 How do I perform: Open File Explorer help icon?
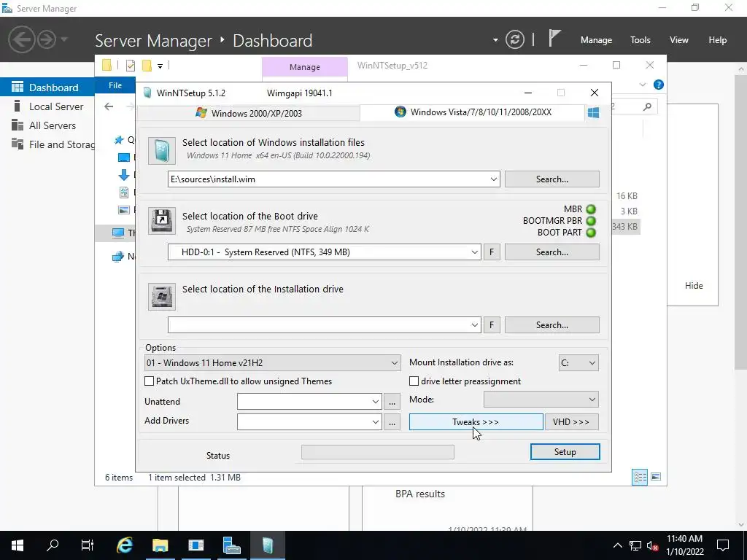(659, 85)
